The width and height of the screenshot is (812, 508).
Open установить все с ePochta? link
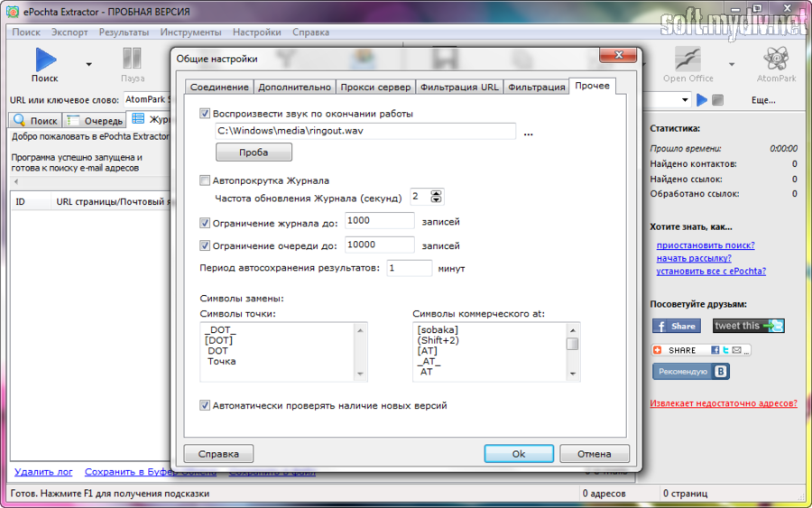click(x=711, y=271)
